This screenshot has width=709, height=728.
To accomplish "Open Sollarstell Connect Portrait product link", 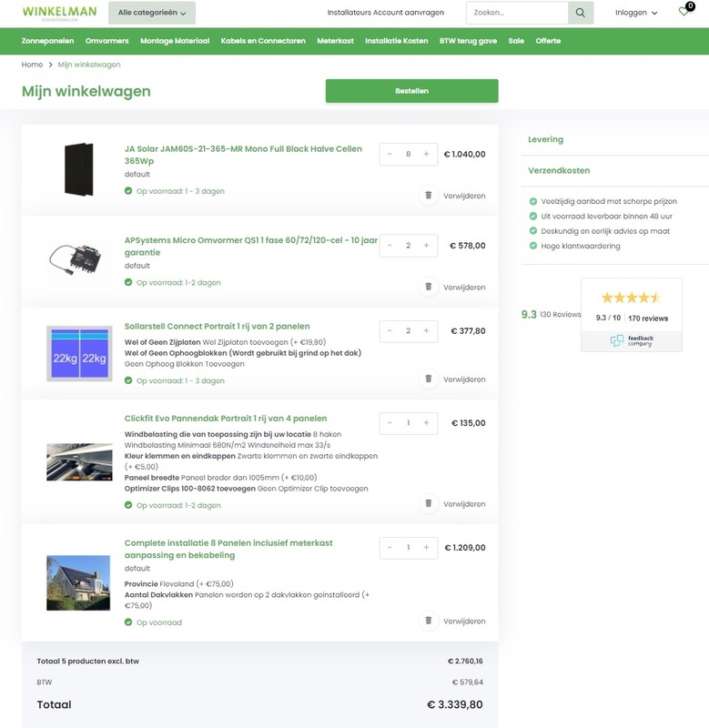I will [217, 327].
